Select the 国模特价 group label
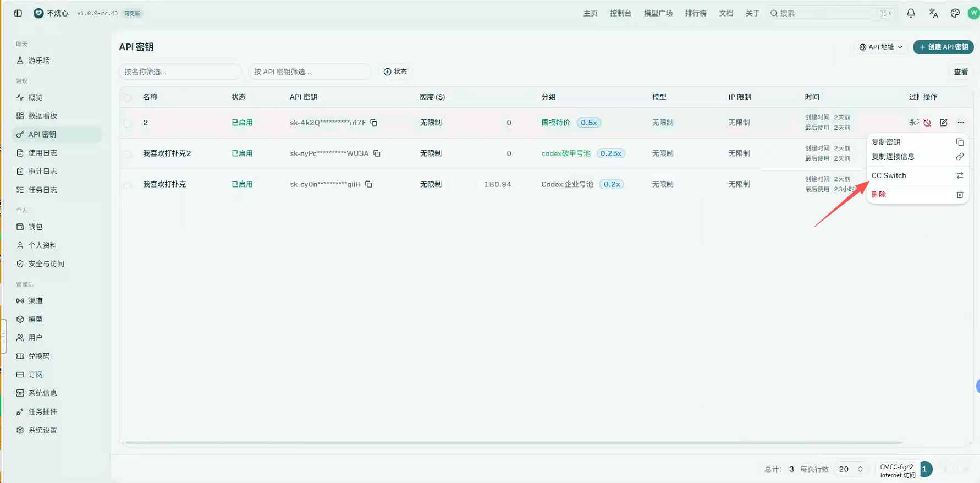 click(x=555, y=123)
